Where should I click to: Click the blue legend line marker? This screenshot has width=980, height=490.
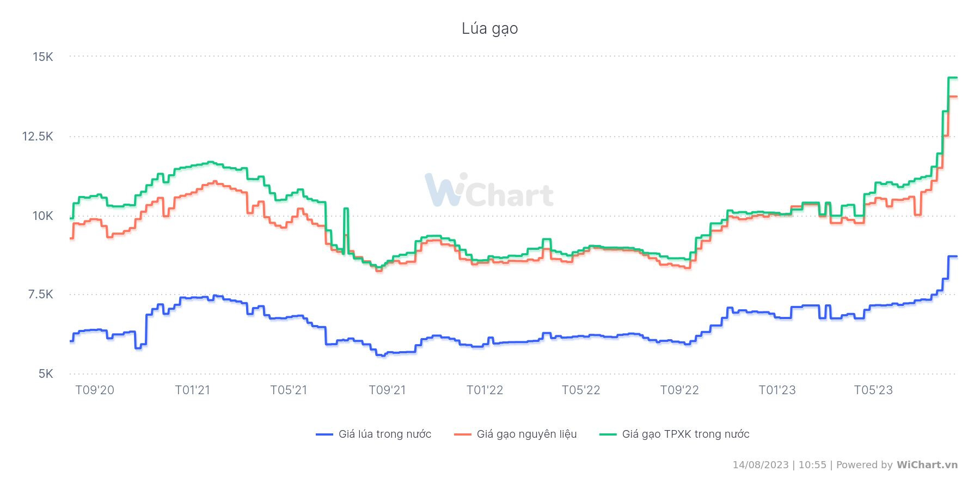324,434
